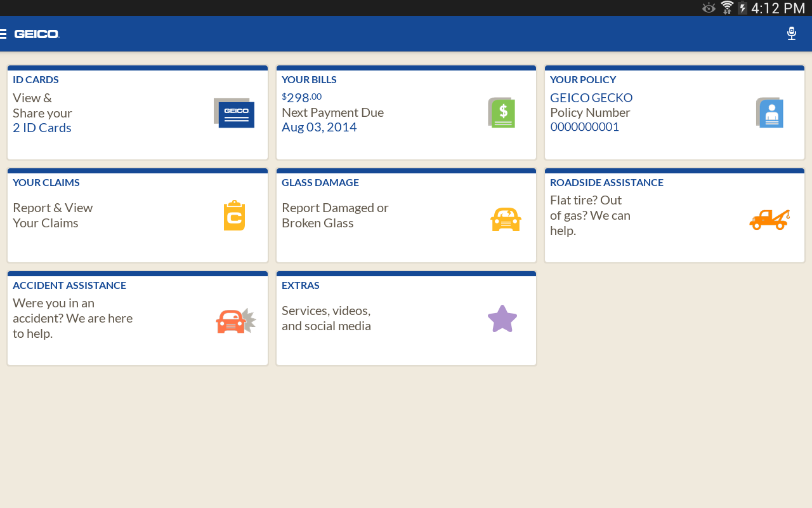Select the 'Aug 03, 2014' due date
Image resolution: width=812 pixels, height=508 pixels.
pos(319,127)
